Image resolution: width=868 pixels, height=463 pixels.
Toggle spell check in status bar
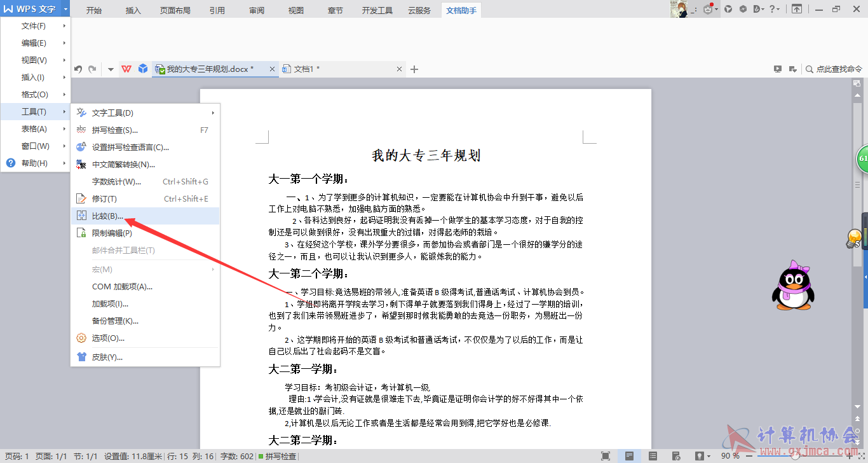[277, 456]
